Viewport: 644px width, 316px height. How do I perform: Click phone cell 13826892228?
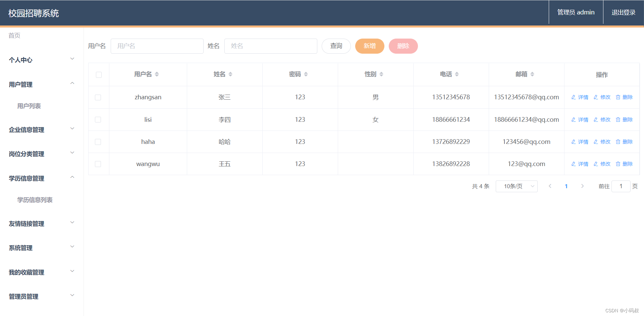[451, 164]
